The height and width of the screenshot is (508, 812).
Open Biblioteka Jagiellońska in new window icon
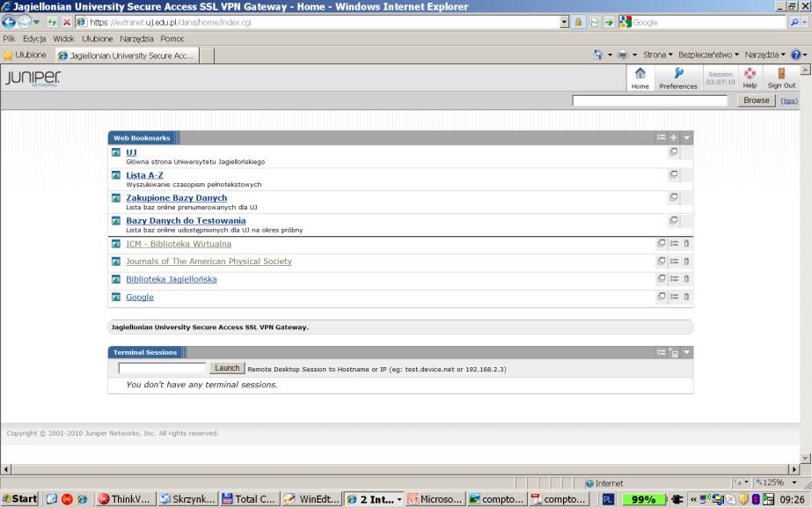pos(662,278)
